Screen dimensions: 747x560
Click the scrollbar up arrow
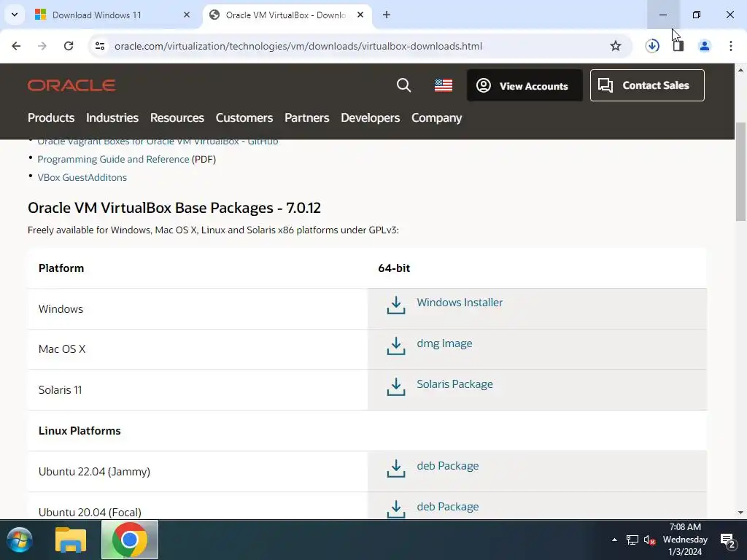740,69
